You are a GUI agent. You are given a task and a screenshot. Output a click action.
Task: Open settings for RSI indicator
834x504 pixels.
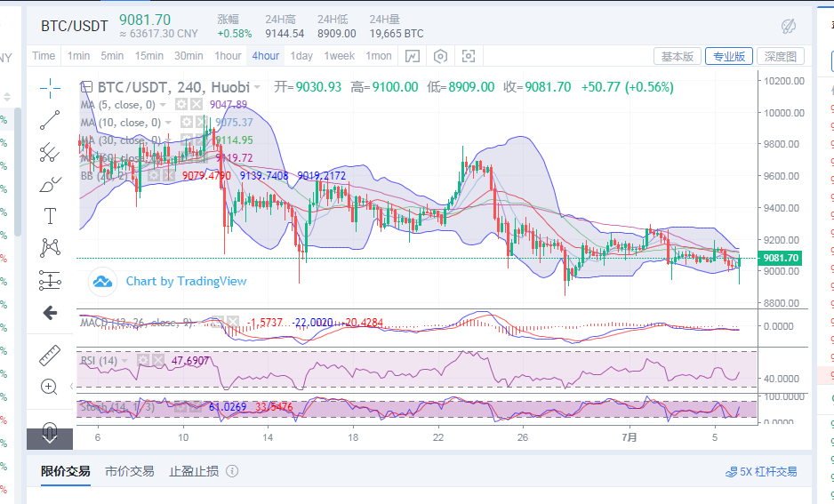(143, 361)
